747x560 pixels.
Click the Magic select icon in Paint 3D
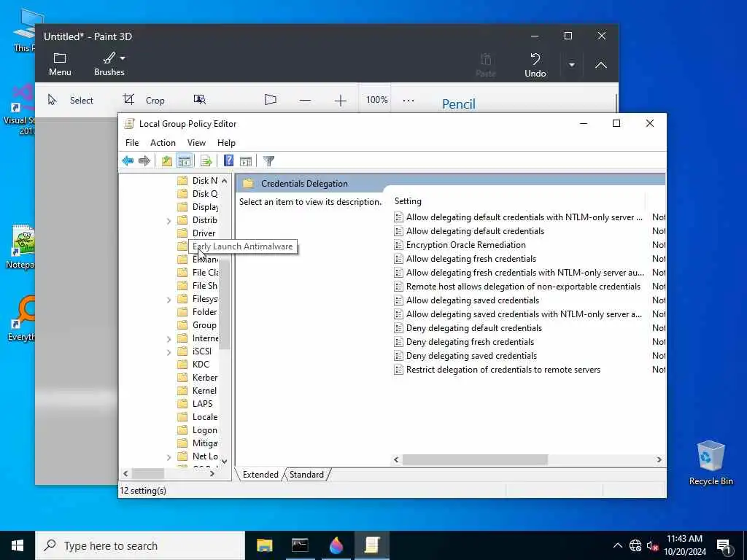pos(200,99)
